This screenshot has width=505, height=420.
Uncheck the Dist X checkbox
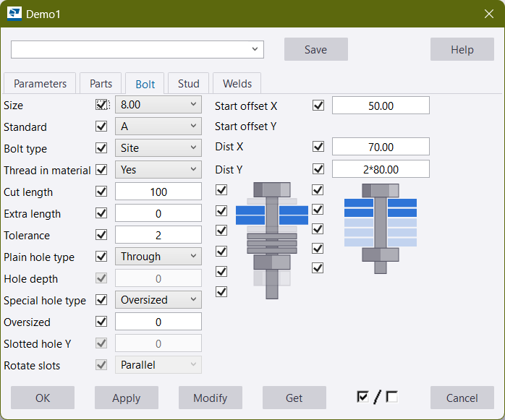tap(318, 147)
